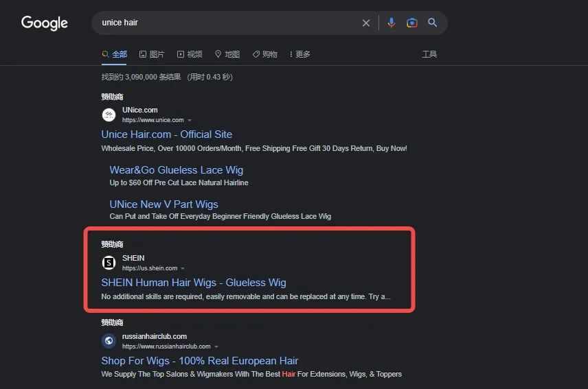Open the UNice New V Part Wigs sitelink
Image resolution: width=588 pixels, height=389 pixels.
tap(164, 204)
